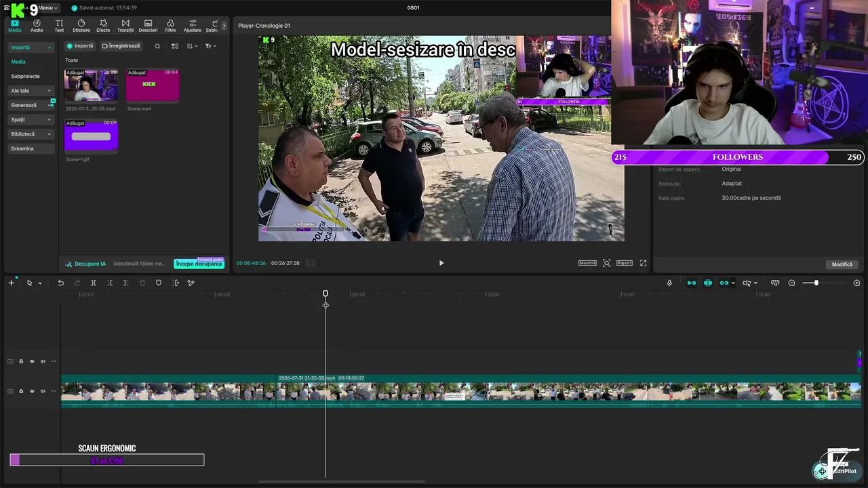This screenshot has width=868, height=488.
Task: Open the Ajustare panel
Action: pyautogui.click(x=193, y=26)
